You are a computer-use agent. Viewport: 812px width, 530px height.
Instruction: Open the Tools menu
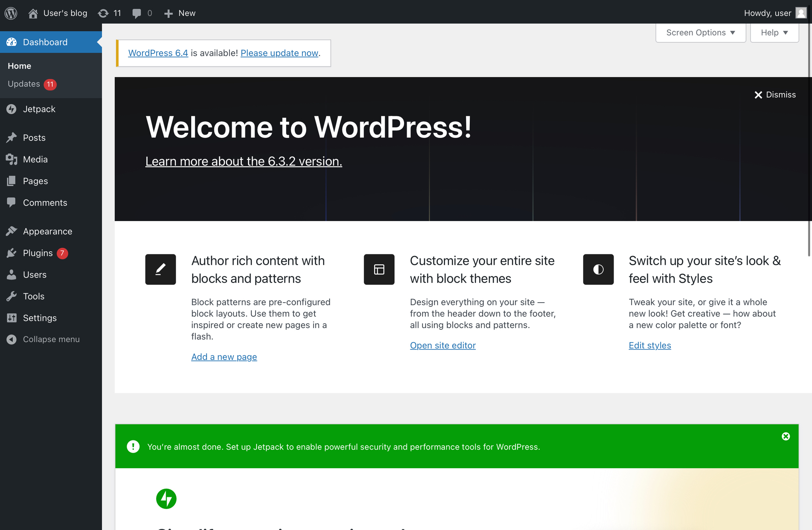(51, 296)
